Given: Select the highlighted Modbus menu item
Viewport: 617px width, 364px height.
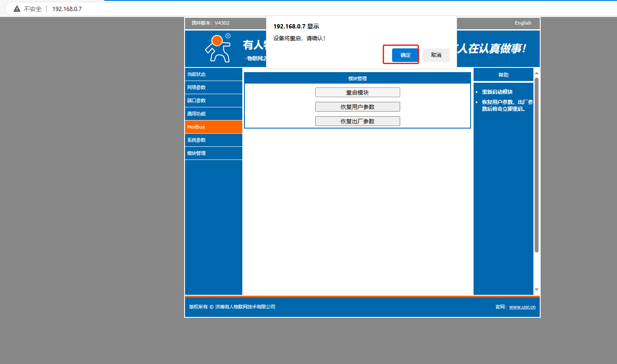Looking at the screenshot, I should coord(213,127).
